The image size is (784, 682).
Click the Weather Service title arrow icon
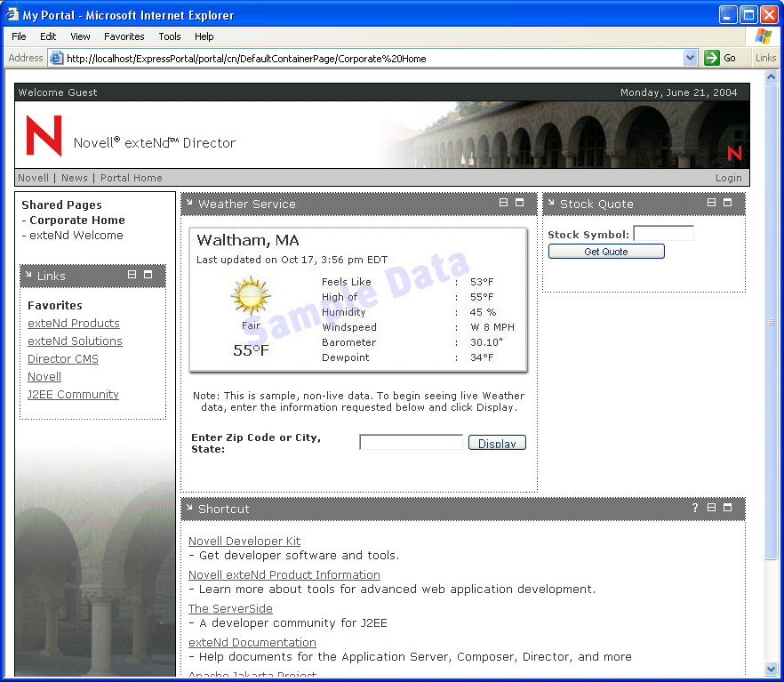189,203
